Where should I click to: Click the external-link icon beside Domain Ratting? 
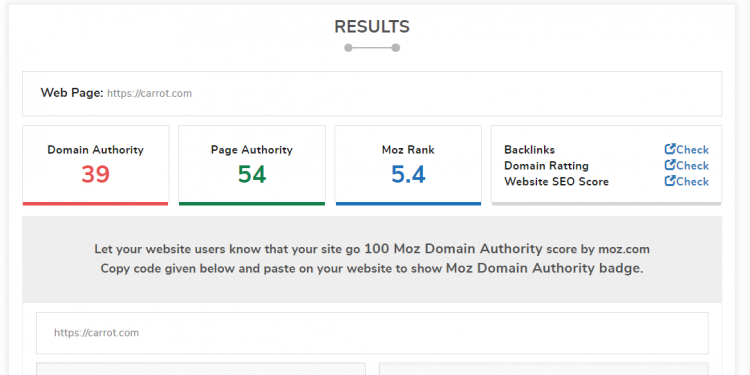(x=670, y=165)
